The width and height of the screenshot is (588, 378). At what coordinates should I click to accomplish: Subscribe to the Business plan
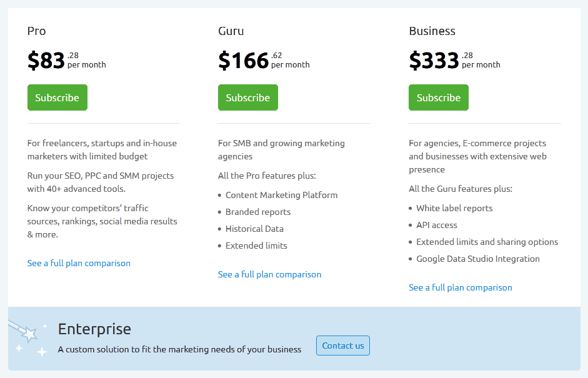coord(438,97)
